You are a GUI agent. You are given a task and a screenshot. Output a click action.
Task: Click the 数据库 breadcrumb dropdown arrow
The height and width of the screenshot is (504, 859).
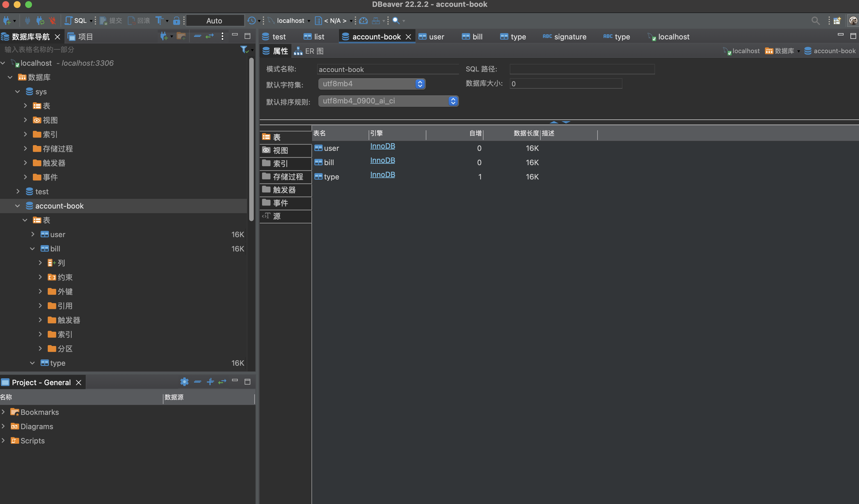tap(798, 51)
